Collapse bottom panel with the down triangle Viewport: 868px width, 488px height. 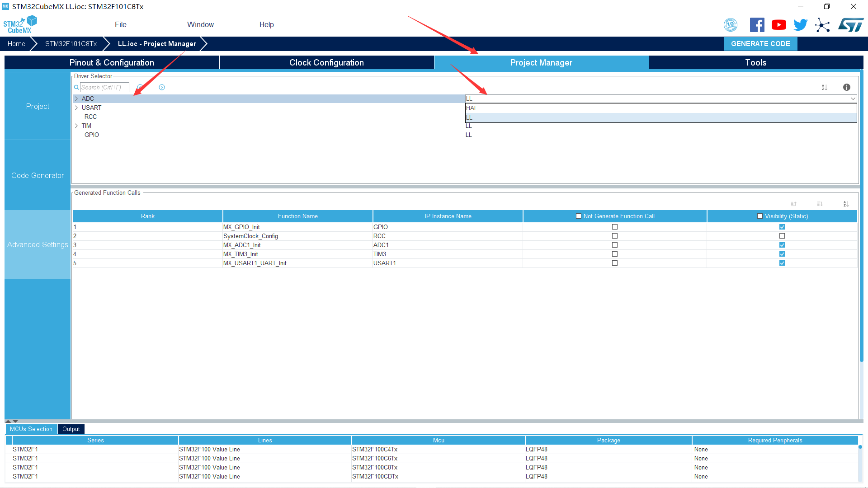tap(15, 421)
